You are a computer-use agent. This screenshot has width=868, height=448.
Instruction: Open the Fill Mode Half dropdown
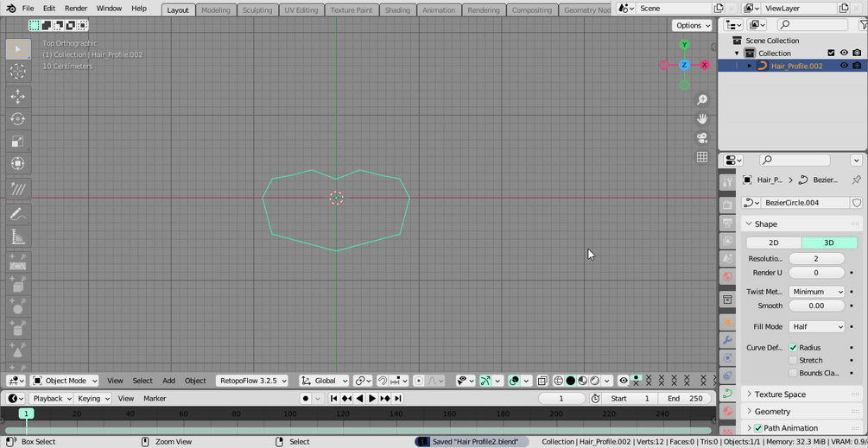816,327
